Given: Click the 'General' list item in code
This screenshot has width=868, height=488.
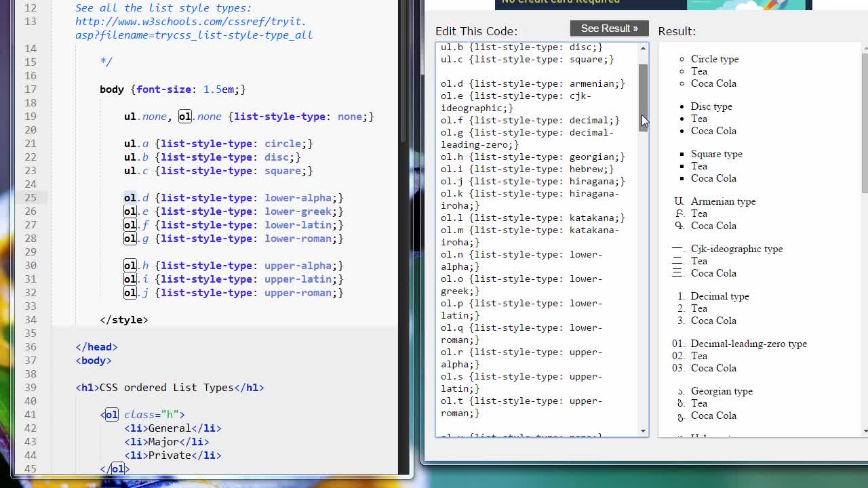Looking at the screenshot, I should coord(170,428).
